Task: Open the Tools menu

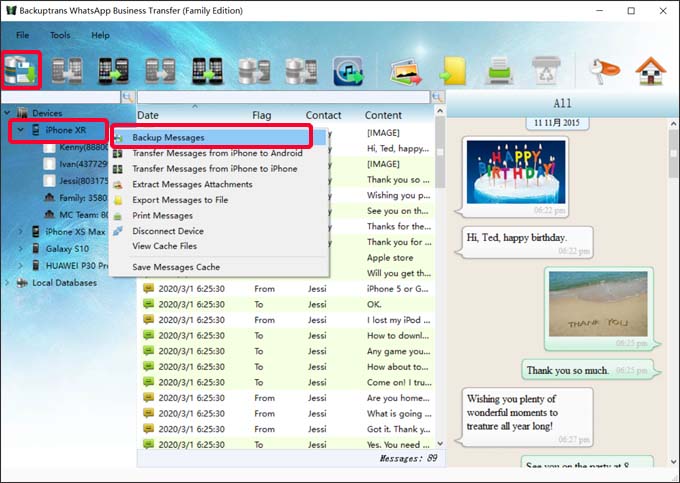Action: coord(60,35)
